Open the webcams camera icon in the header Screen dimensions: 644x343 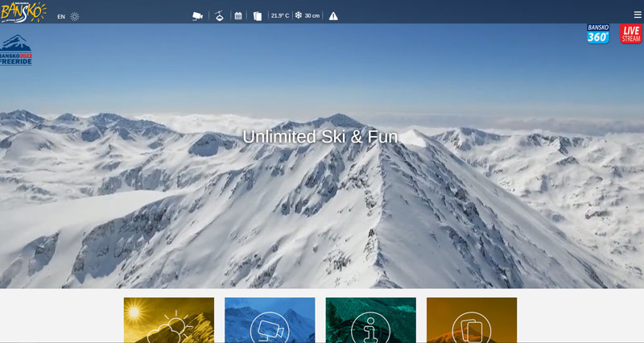[198, 16]
